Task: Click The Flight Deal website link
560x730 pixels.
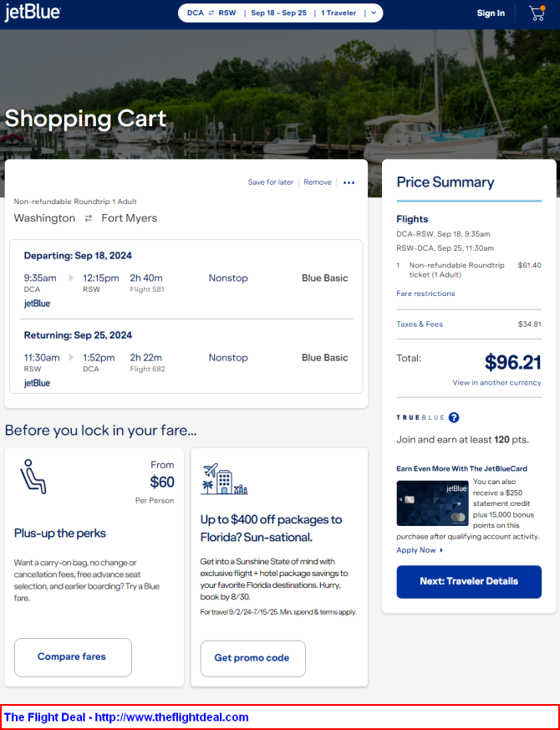Action: (x=126, y=717)
